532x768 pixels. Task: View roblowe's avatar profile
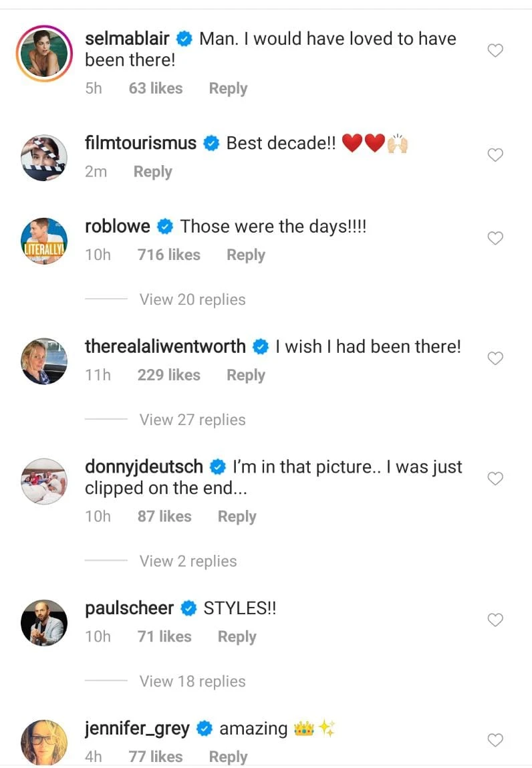(44, 241)
